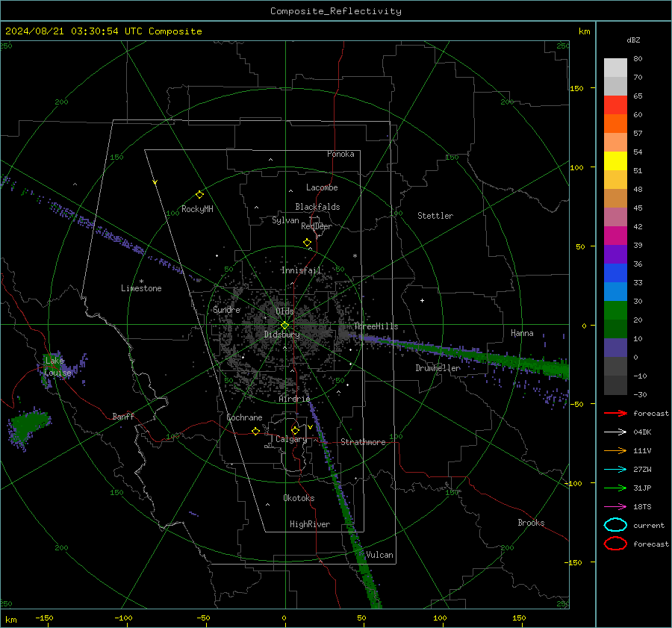Viewport: 672px width, 628px height.
Task: Click the red forecast ellipse icon
Action: click(x=615, y=544)
